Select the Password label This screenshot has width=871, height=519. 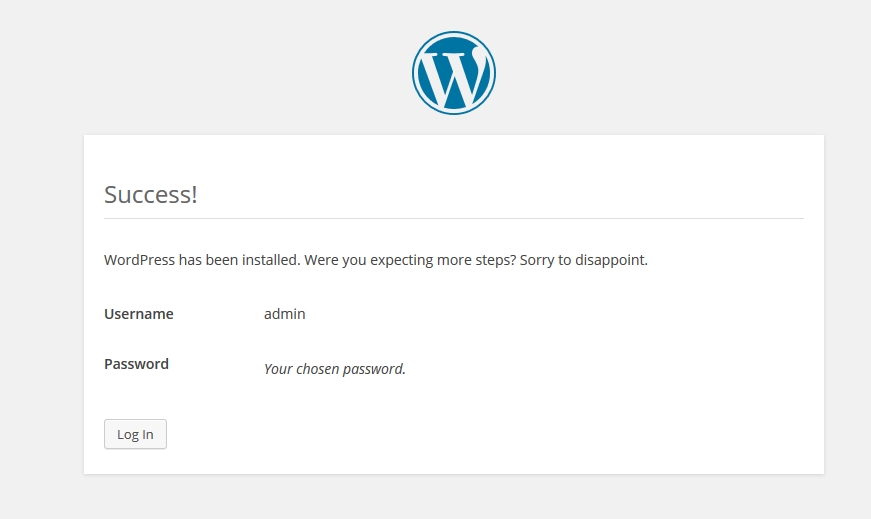[x=136, y=364]
